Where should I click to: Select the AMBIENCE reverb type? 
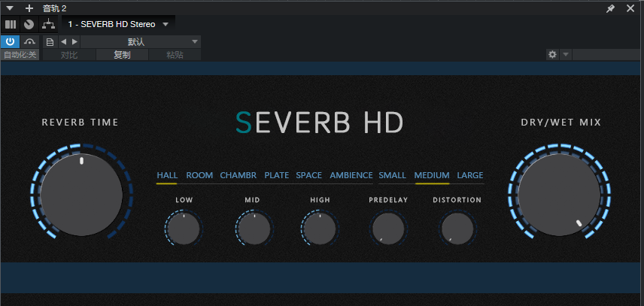coord(351,176)
